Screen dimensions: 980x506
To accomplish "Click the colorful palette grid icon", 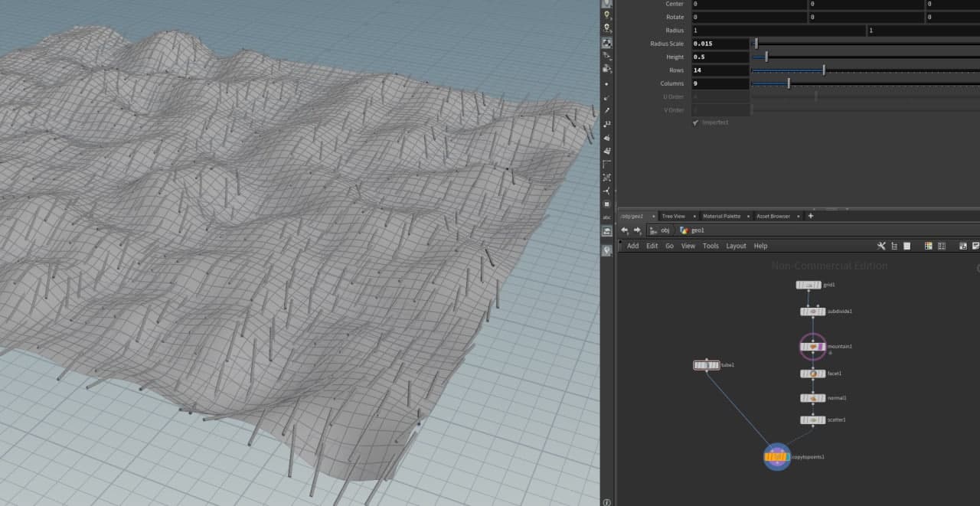I will tap(928, 246).
